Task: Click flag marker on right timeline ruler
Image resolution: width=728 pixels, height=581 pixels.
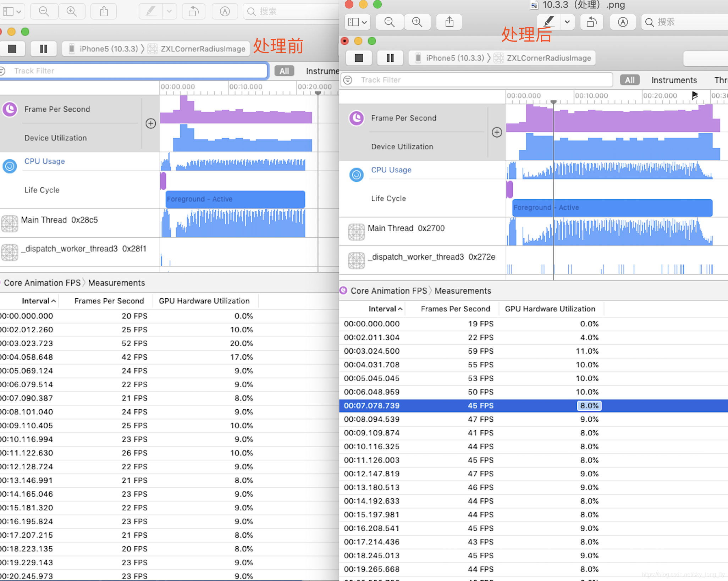Action: pyautogui.click(x=695, y=95)
